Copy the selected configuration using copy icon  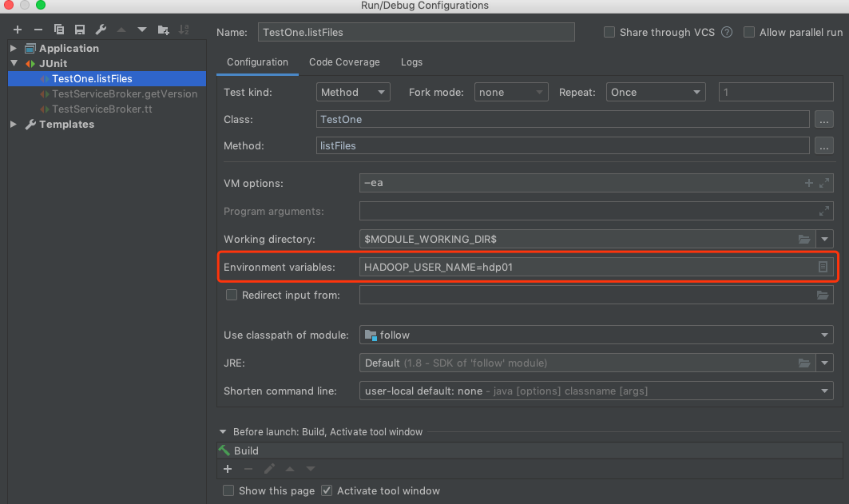coord(58,29)
